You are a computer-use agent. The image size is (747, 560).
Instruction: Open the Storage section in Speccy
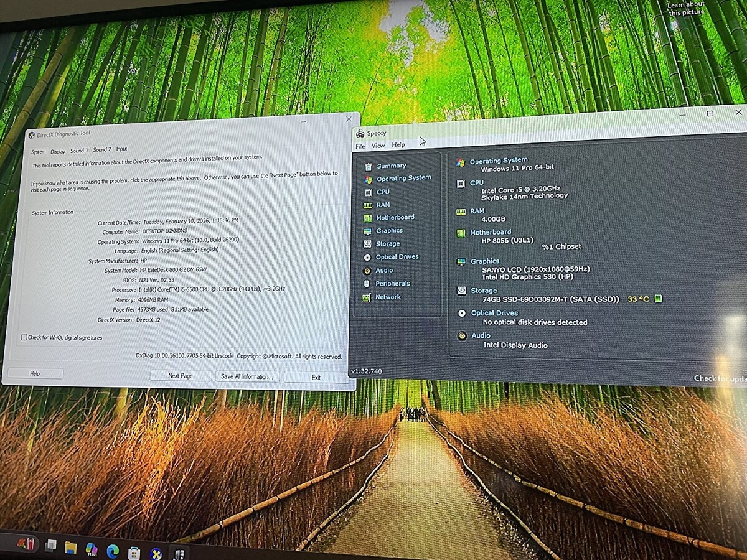click(x=388, y=244)
